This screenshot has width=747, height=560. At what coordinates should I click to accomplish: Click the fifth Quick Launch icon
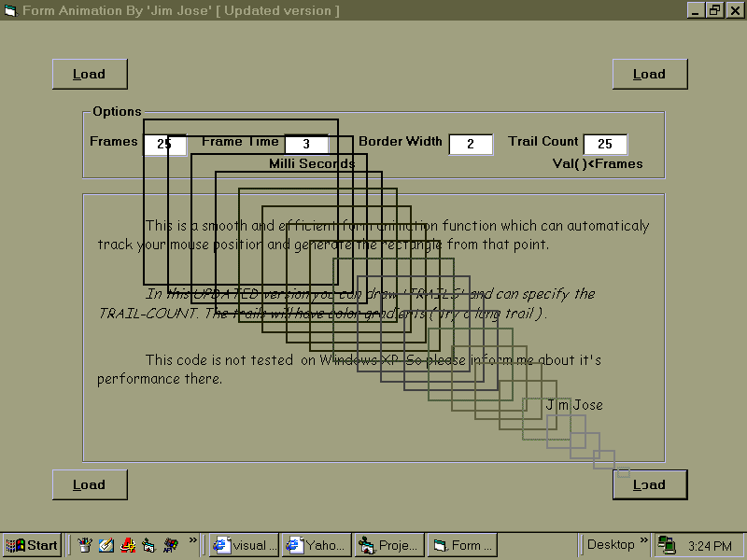(170, 545)
